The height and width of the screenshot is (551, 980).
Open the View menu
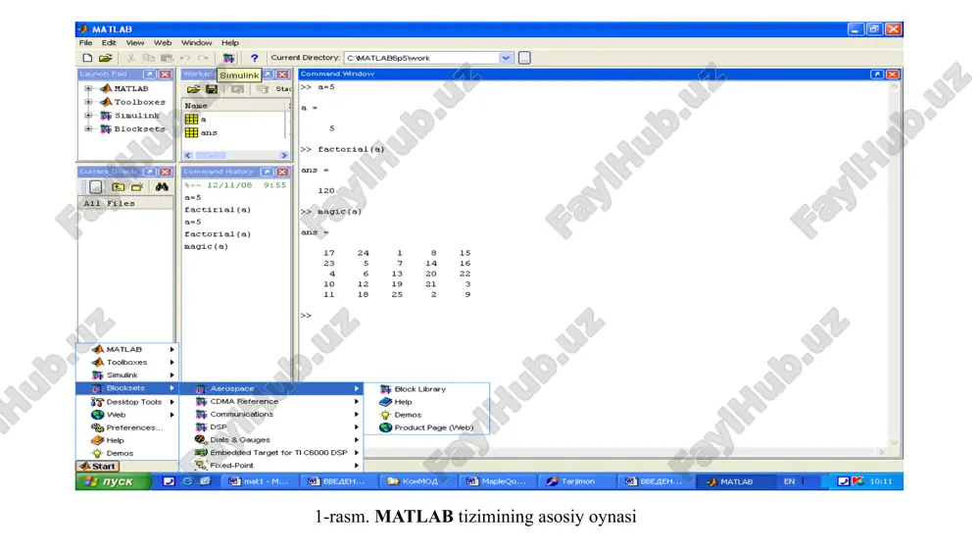coord(135,43)
